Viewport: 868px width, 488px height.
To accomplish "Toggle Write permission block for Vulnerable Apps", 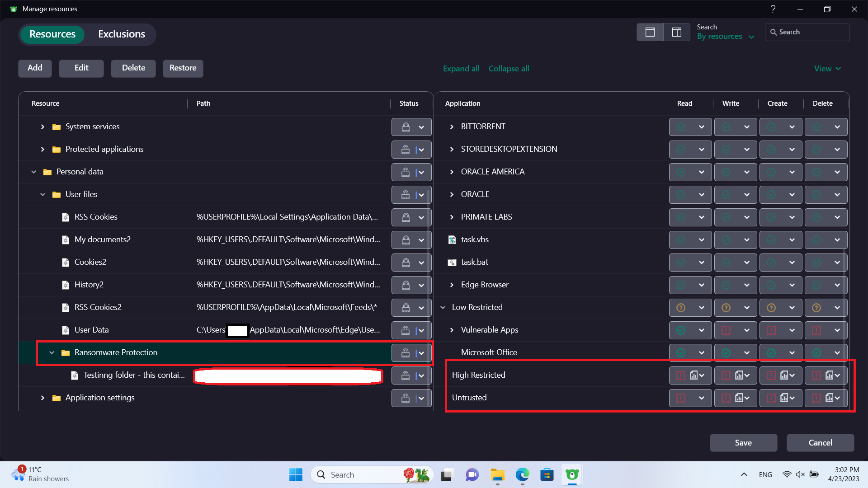I will tap(726, 330).
